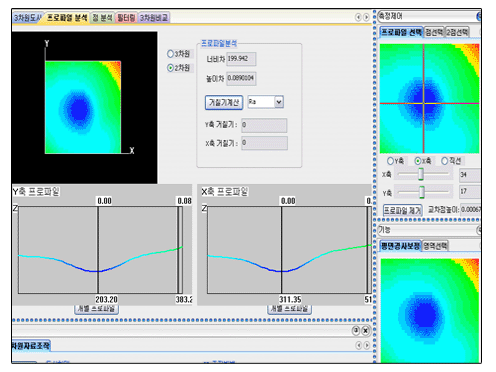This screenshot has width=496, height=372.
Task: Click the 높이차 value field
Action: coord(241,79)
